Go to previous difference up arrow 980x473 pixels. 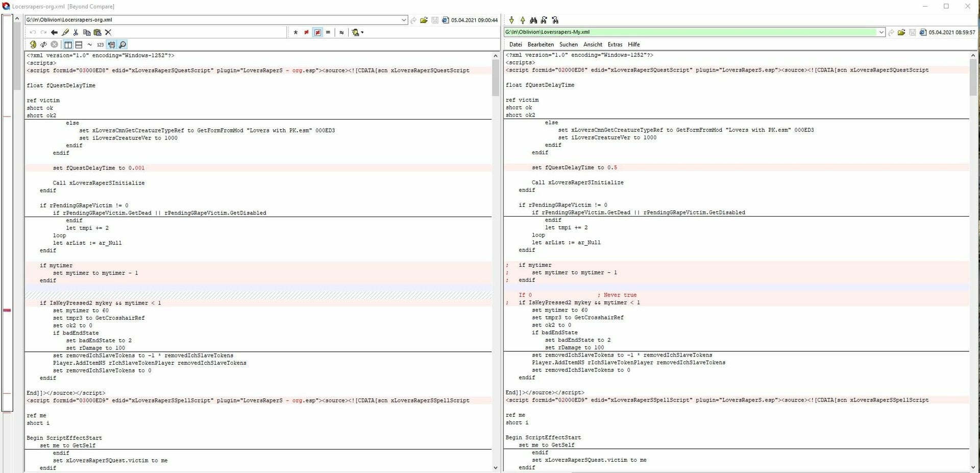click(x=523, y=20)
